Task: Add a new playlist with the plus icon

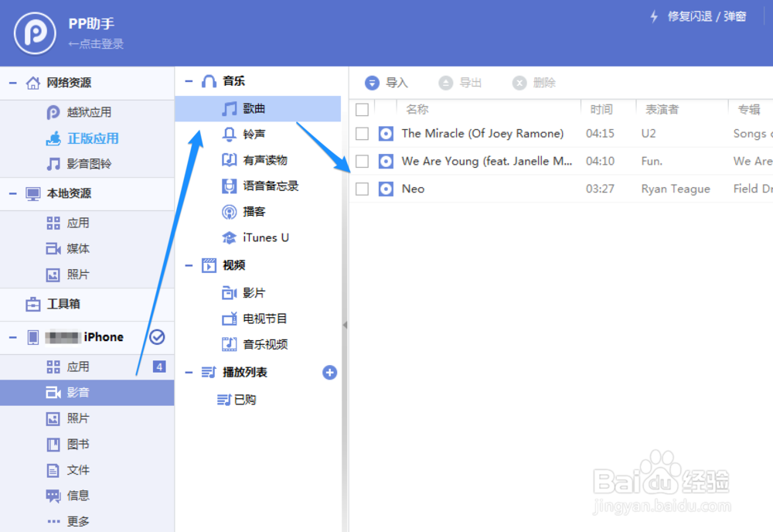Action: pos(329,372)
